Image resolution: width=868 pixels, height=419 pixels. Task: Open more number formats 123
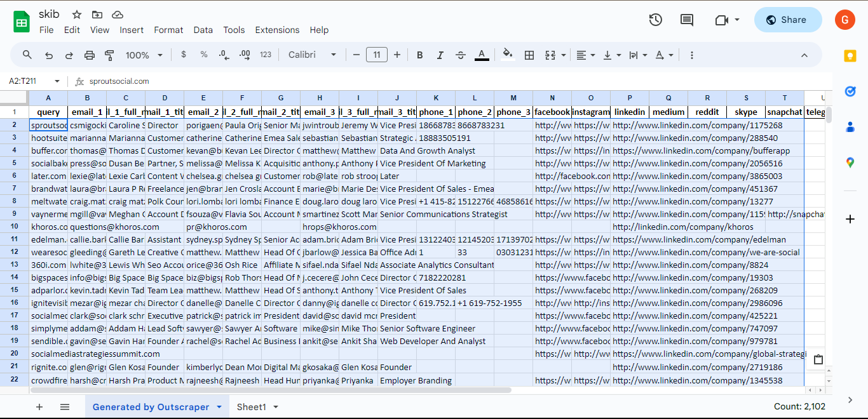pos(266,55)
